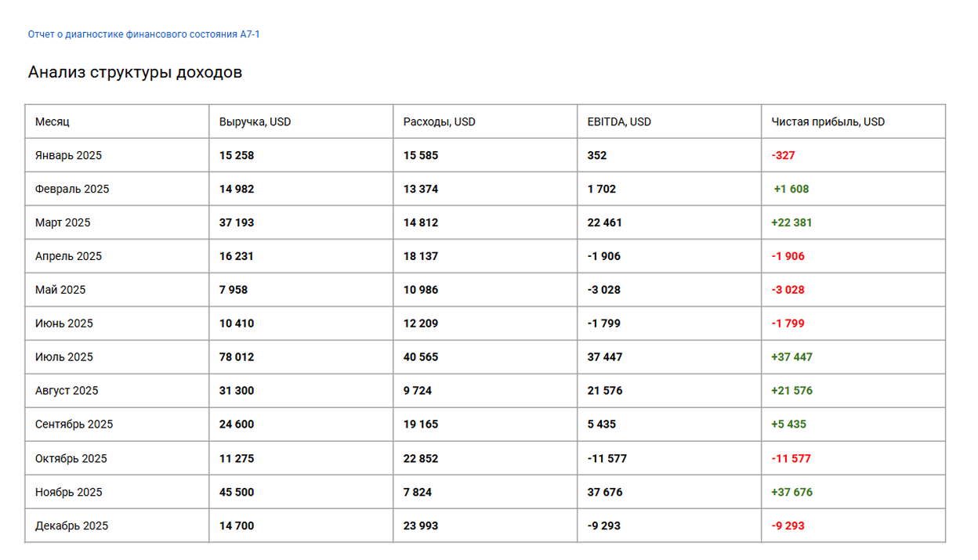The height and width of the screenshot is (560, 978).
Task: Select the Октябрь 2025 row label
Action: point(71,458)
